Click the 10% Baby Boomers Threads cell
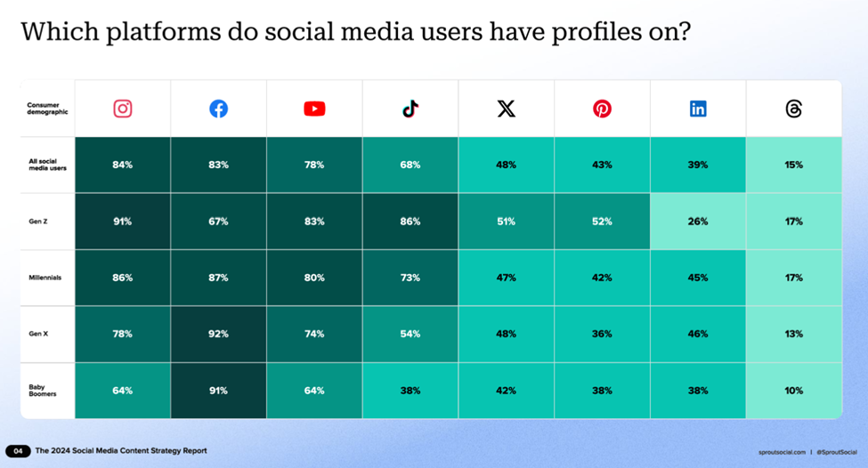 click(793, 391)
